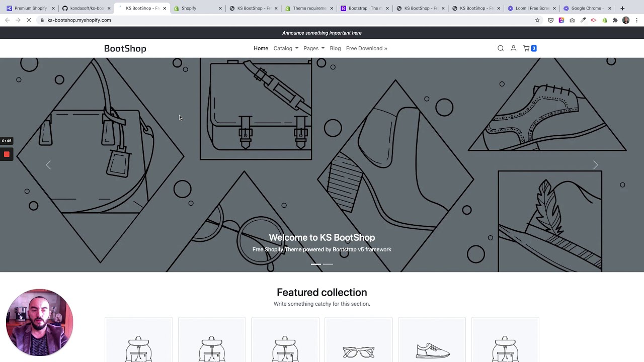Click the 'Announce something important here' bar
Viewport: 644px width, 362px height.
[322, 33]
